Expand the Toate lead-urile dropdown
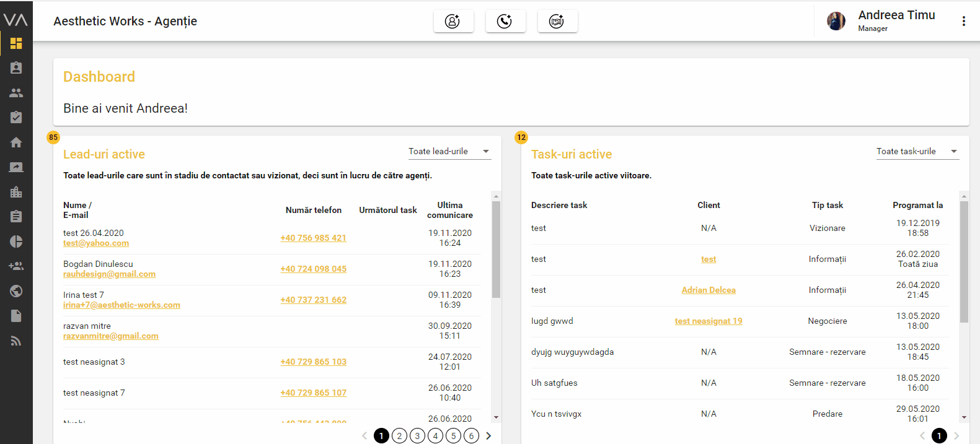 pos(449,152)
